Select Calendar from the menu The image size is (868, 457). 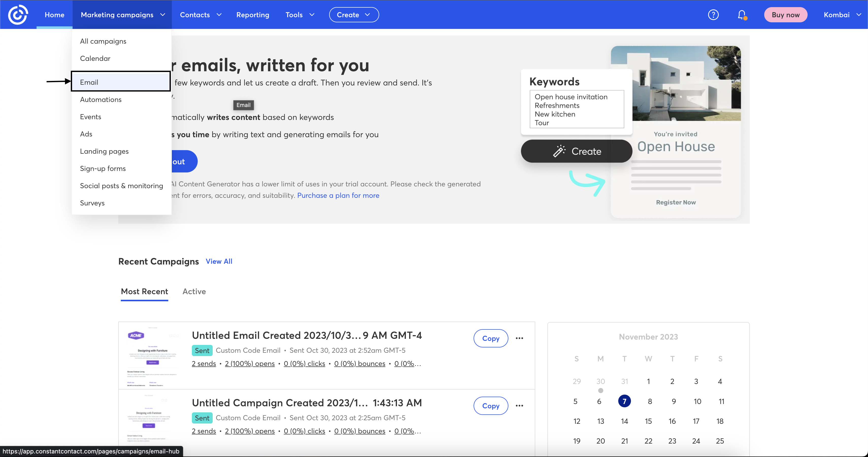click(x=121, y=58)
